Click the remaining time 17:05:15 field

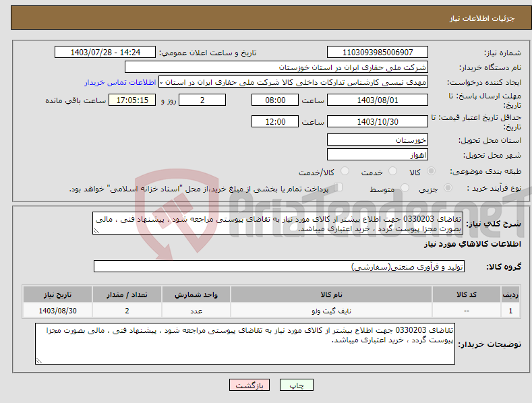(132, 100)
